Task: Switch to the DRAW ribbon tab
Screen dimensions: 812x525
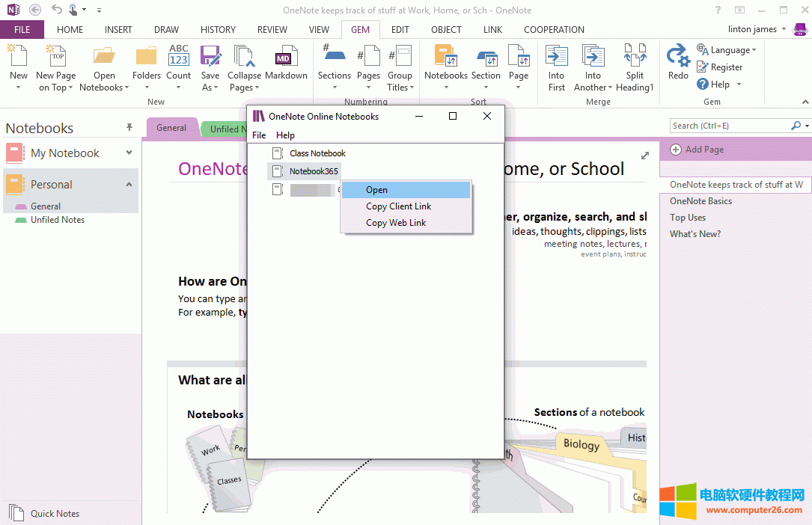Action: point(166,30)
